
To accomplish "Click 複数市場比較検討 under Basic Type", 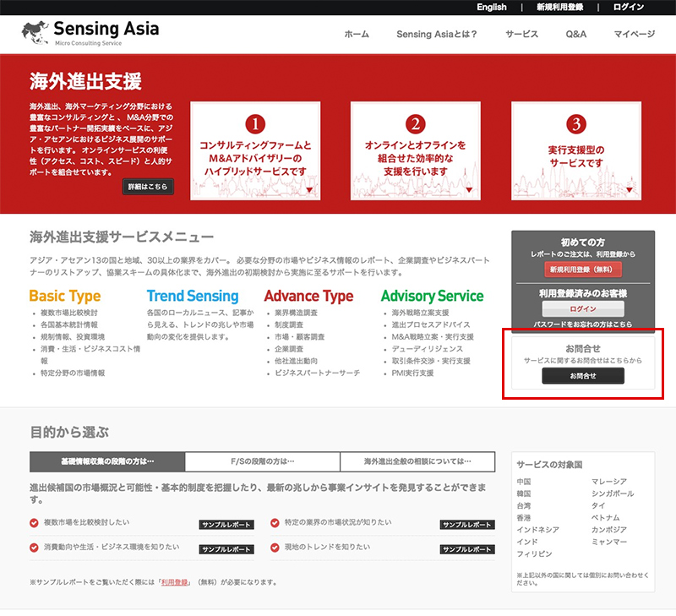I will tap(69, 313).
